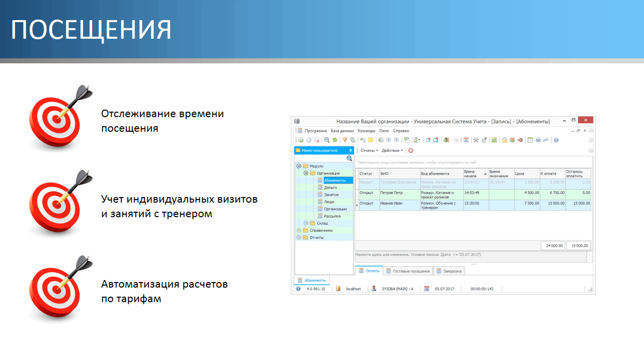
Task: Click the printer icon in toolbar
Action: (x=538, y=140)
